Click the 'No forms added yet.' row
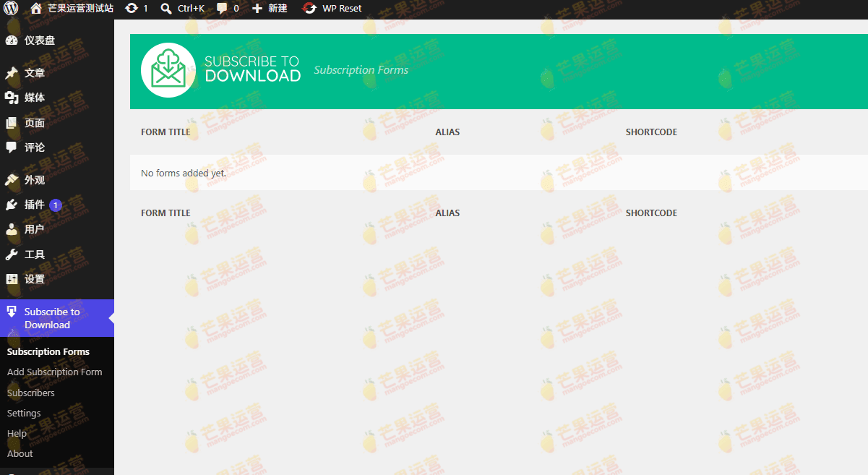Viewport: 868px width, 475px height. point(499,173)
